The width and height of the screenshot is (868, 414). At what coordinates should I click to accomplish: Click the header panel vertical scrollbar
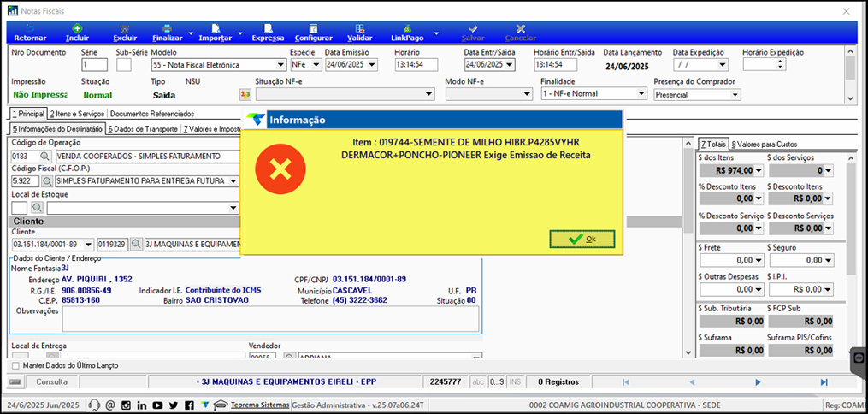tap(850, 74)
